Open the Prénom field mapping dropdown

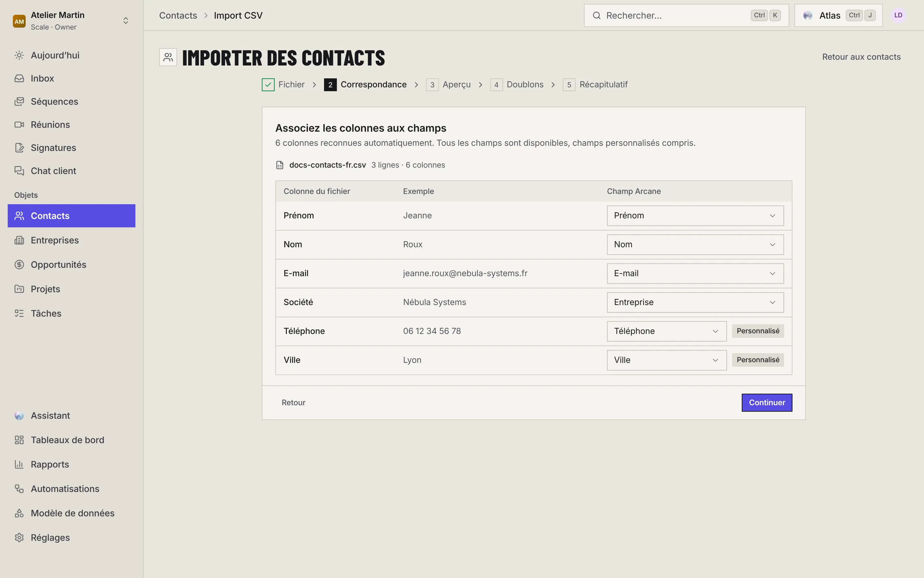point(695,215)
